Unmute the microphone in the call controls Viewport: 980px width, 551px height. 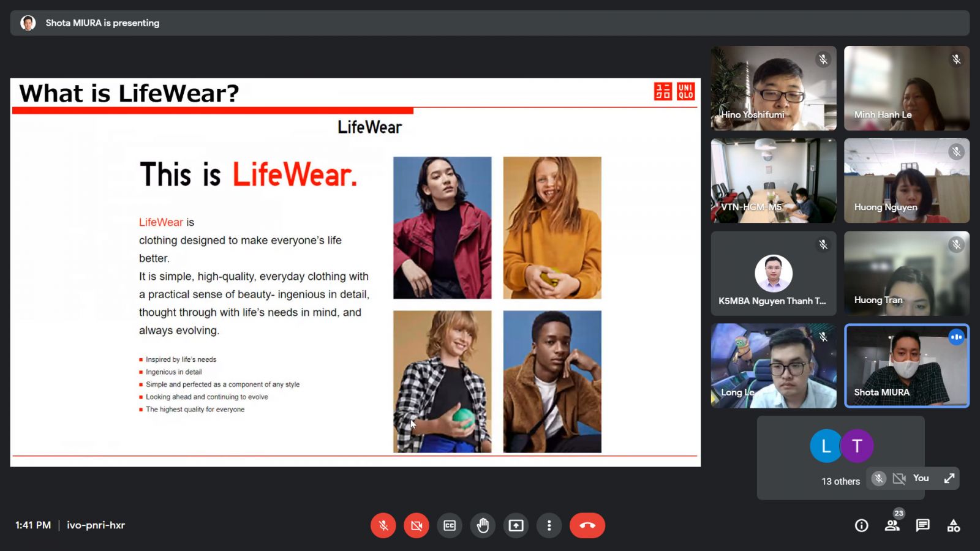[383, 525]
